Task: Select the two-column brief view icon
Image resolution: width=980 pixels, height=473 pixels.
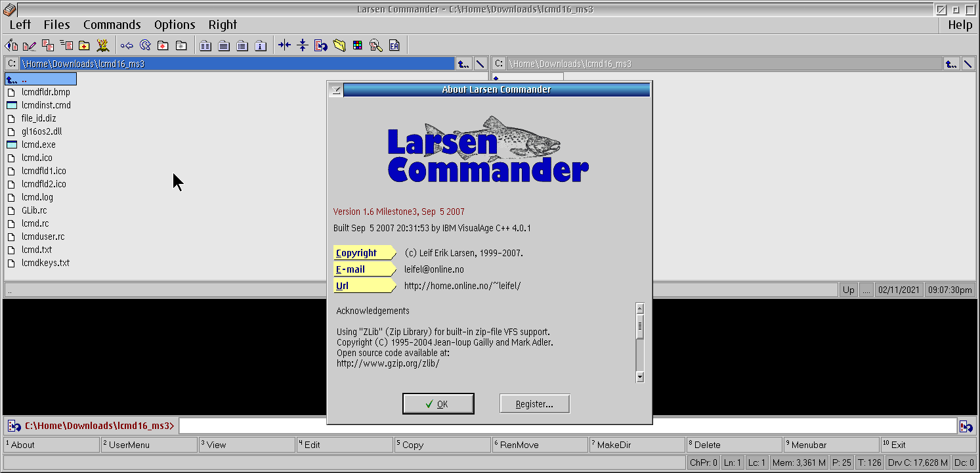Action: pos(205,45)
